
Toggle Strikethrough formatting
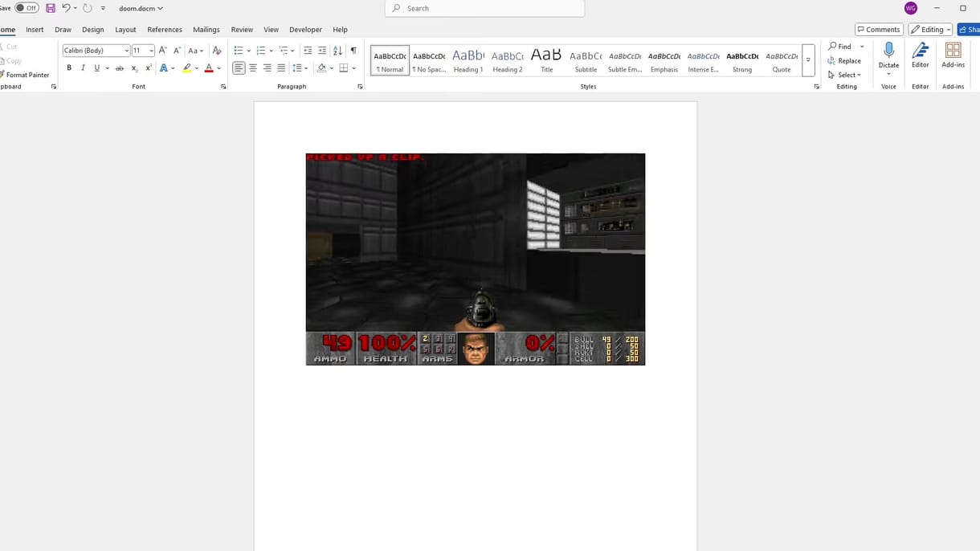(120, 68)
